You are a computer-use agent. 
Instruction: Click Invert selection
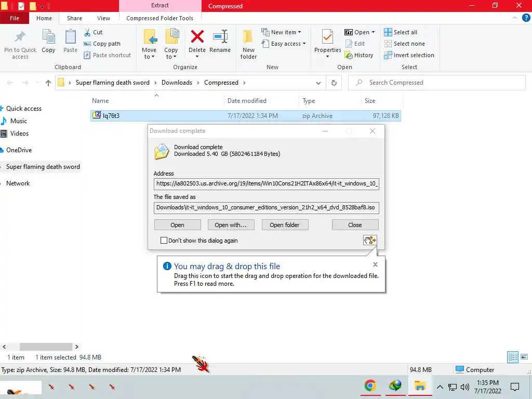[x=409, y=55]
